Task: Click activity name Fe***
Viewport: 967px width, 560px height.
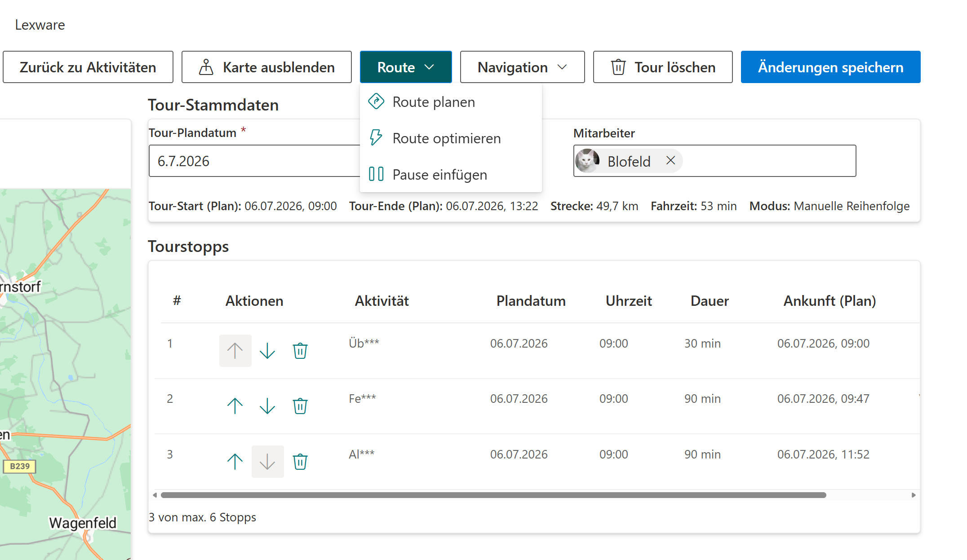Action: point(362,398)
